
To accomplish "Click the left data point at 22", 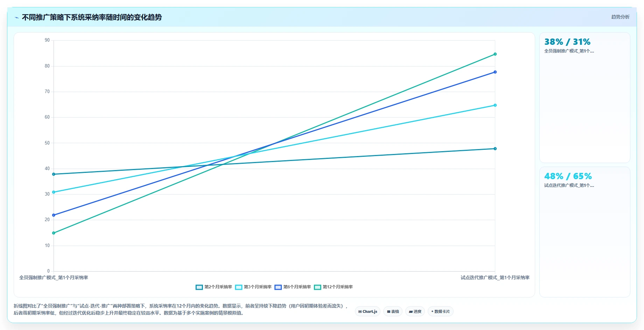I will pos(54,215).
